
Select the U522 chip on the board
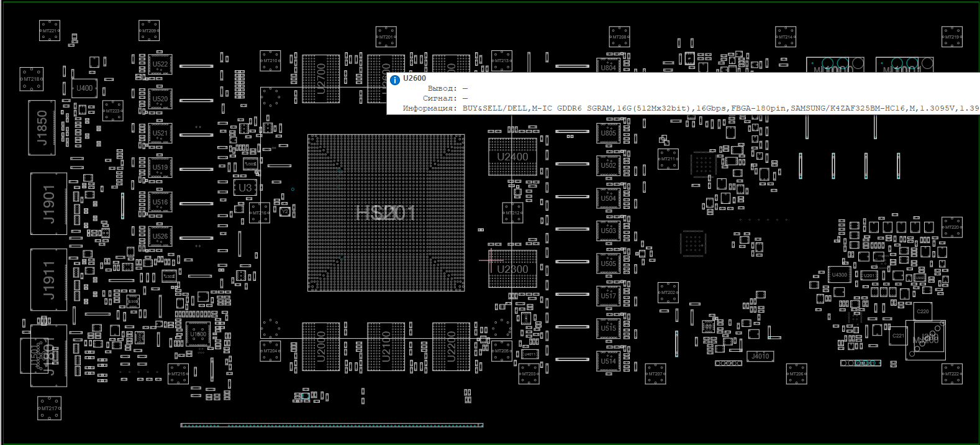coord(160,65)
